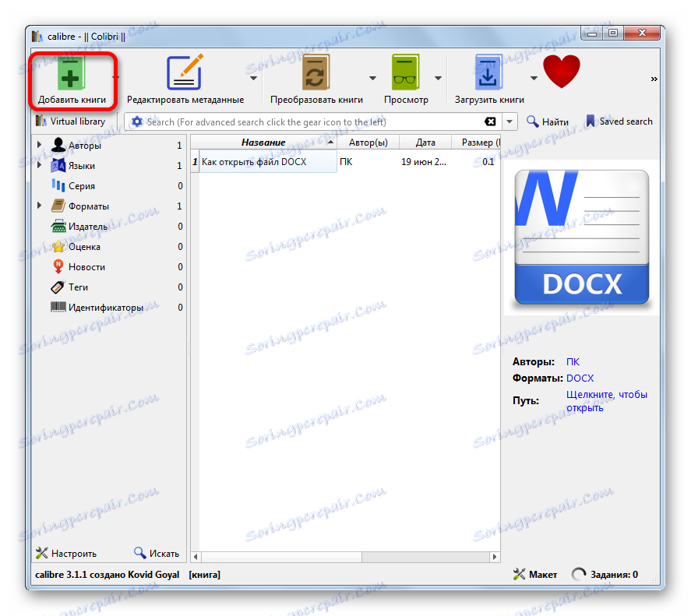Click the DOCX cover thumbnail

click(x=582, y=237)
